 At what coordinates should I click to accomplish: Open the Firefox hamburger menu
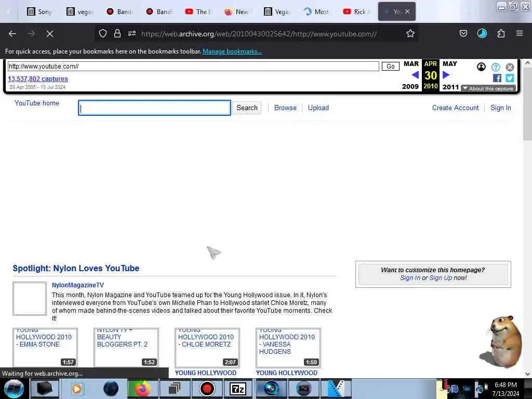pos(520,33)
